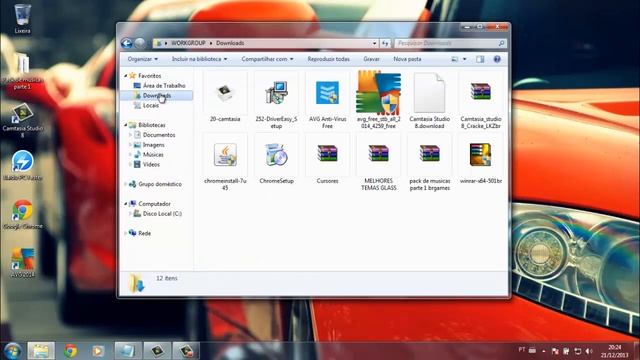Click the volume speaker tray icon
The height and width of the screenshot is (360, 640).
click(589, 351)
